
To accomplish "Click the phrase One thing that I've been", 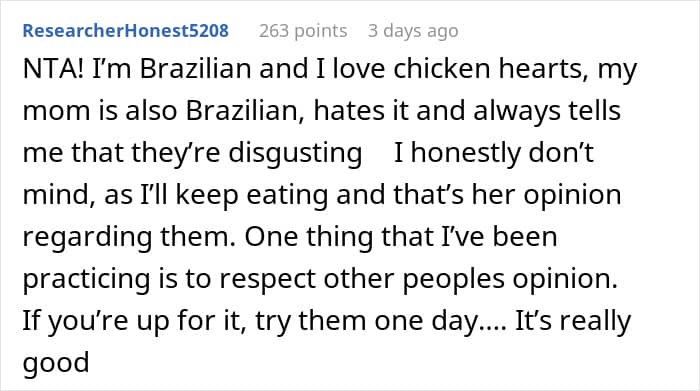I will [x=401, y=237].
